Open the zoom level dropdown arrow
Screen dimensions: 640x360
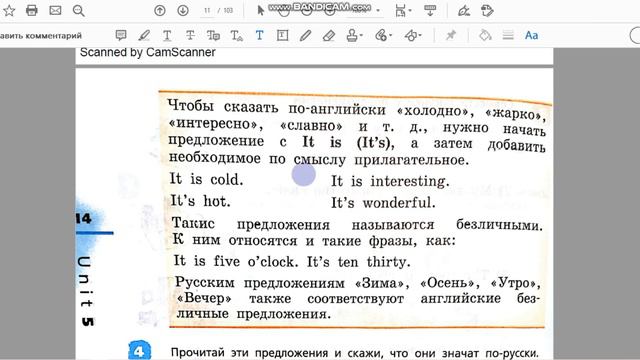[x=378, y=11]
